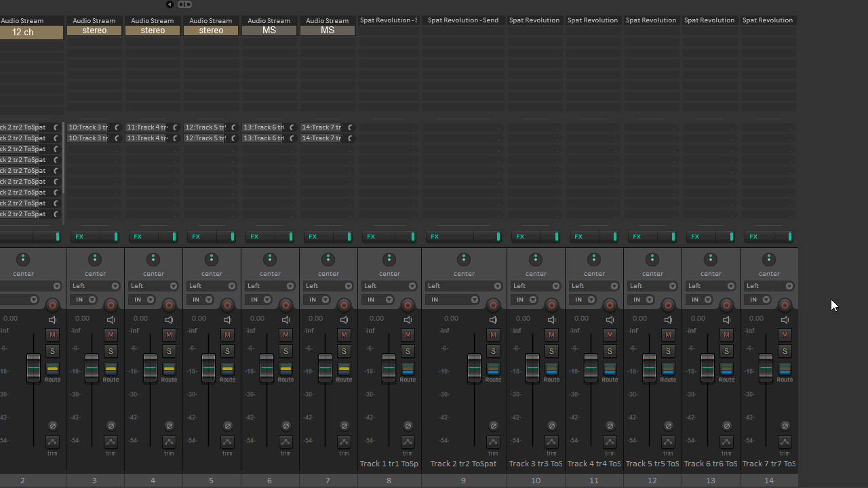Open the Left input dropdown on track 3
This screenshot has height=488, width=868.
pos(95,286)
